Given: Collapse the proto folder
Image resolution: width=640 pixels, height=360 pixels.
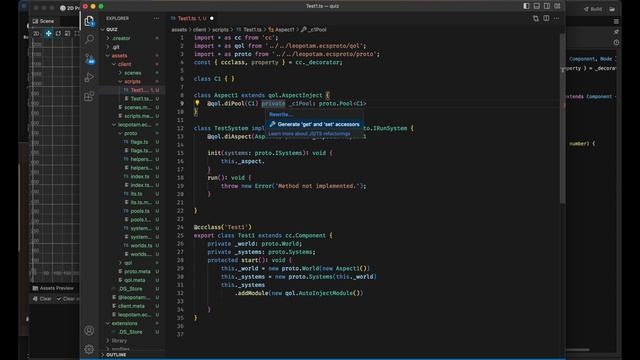Looking at the screenshot, I should 131,133.
